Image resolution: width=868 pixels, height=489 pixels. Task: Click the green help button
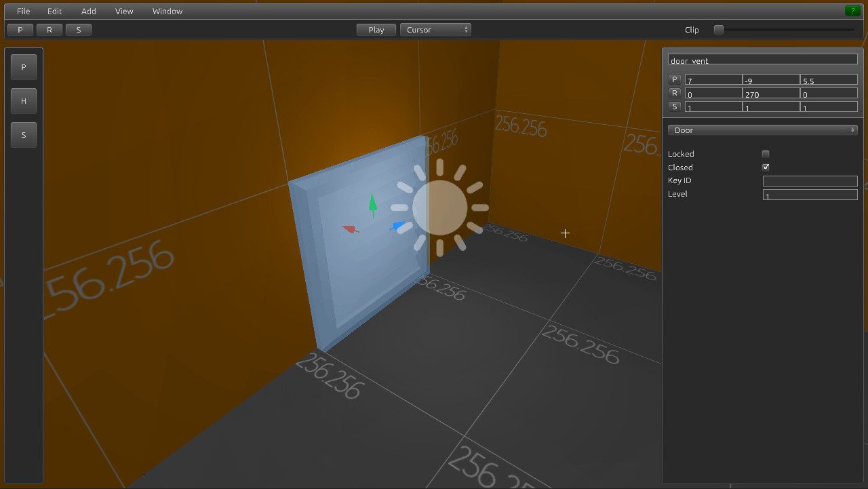point(852,11)
